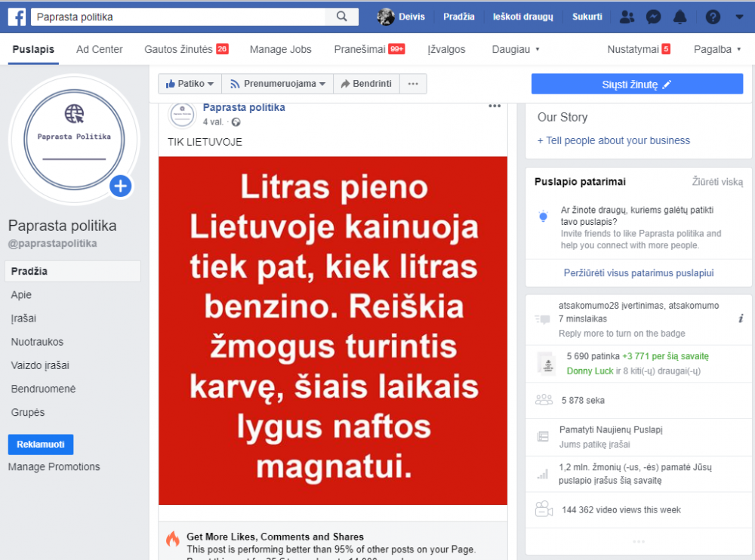Screen dimensions: 755x560
Task: Click Sukurti in top bar
Action: (587, 17)
